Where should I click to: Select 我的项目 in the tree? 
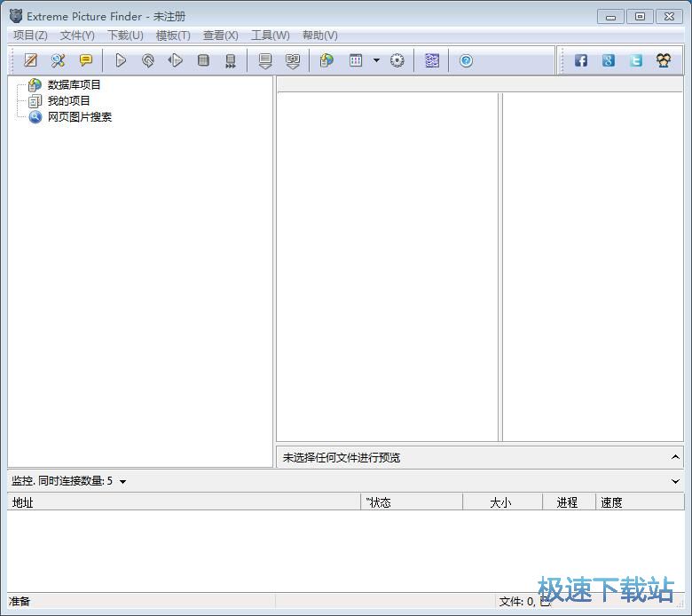click(x=69, y=100)
